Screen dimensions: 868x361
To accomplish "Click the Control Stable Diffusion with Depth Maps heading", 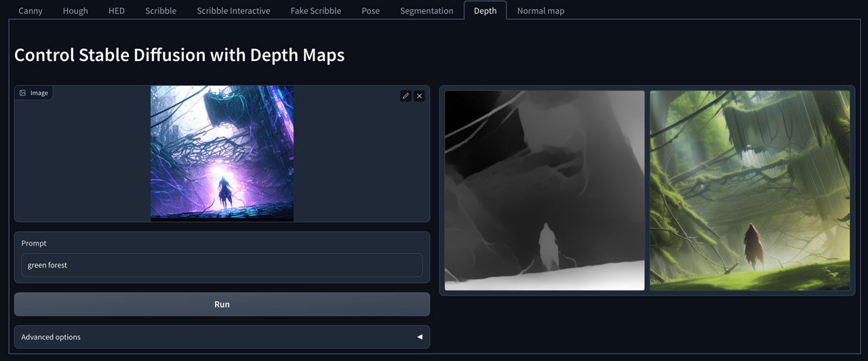I will [x=180, y=55].
